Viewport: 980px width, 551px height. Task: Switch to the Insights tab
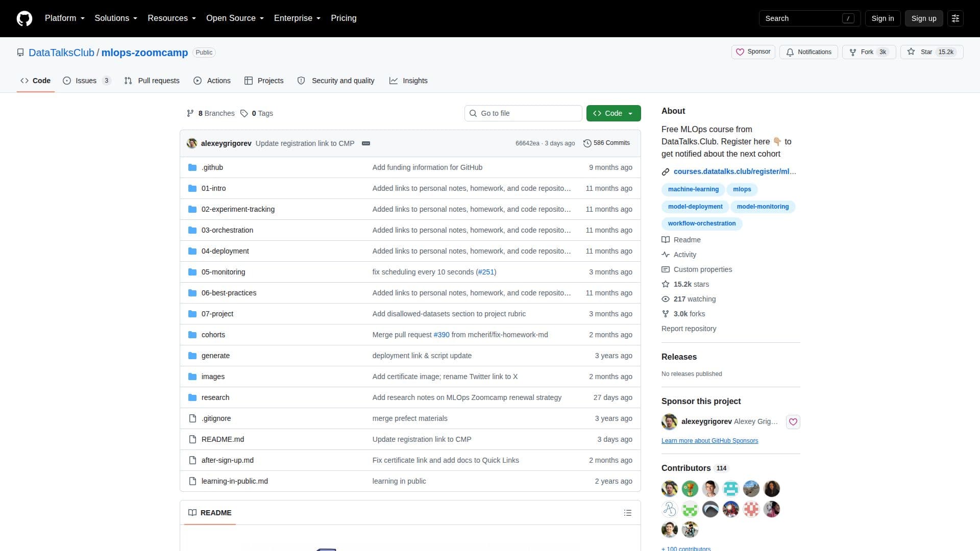[x=409, y=81]
